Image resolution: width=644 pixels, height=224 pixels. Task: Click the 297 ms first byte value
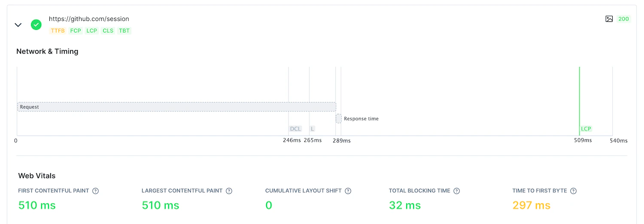pyautogui.click(x=532, y=206)
